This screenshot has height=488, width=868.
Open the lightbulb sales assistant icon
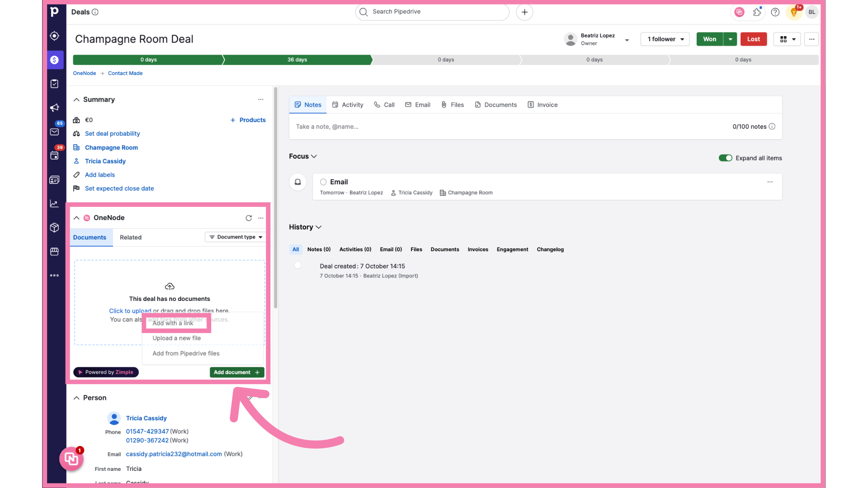(x=794, y=12)
